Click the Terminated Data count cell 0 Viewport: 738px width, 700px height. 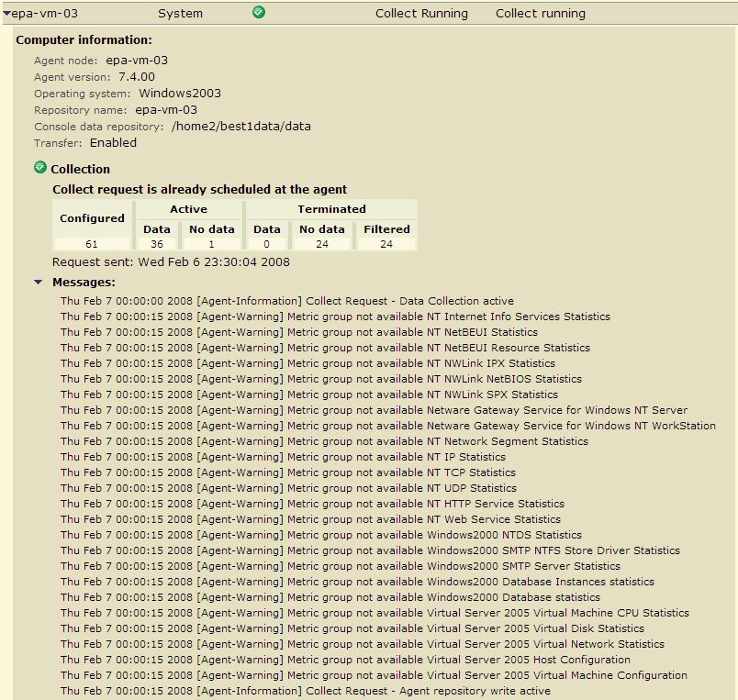click(x=267, y=244)
